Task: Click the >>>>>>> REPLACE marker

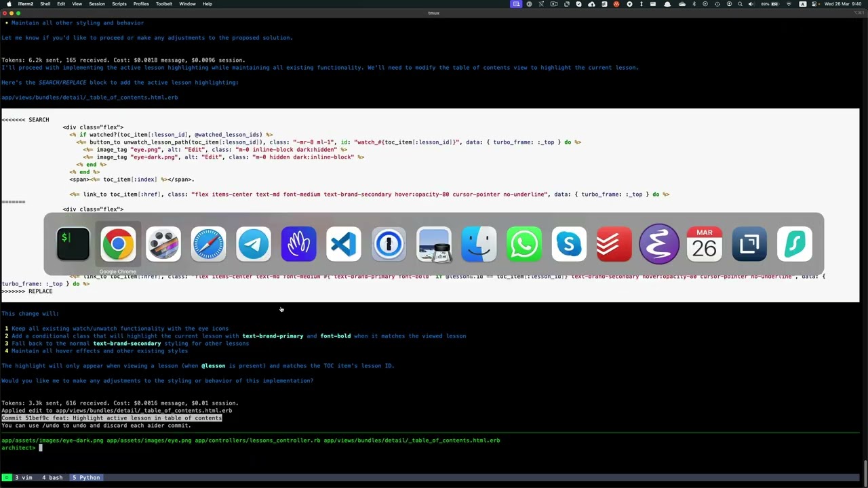Action: (27, 291)
